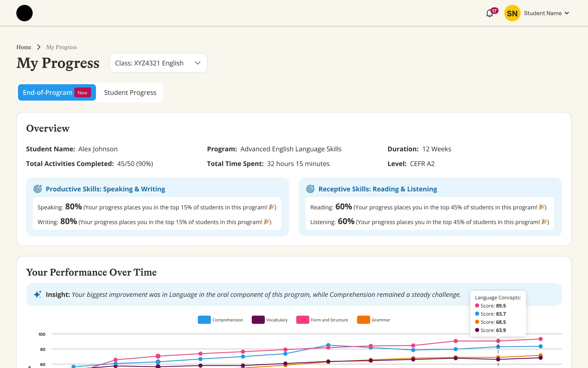This screenshot has height=368, width=588.
Task: Expand the Student Name account menu
Action: pos(546,13)
